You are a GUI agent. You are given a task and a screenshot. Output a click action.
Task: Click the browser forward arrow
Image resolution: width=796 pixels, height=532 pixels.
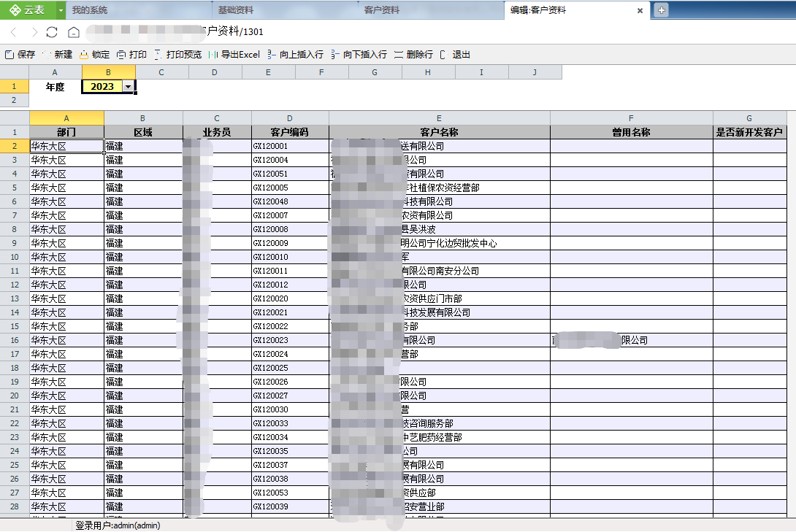click(34, 32)
